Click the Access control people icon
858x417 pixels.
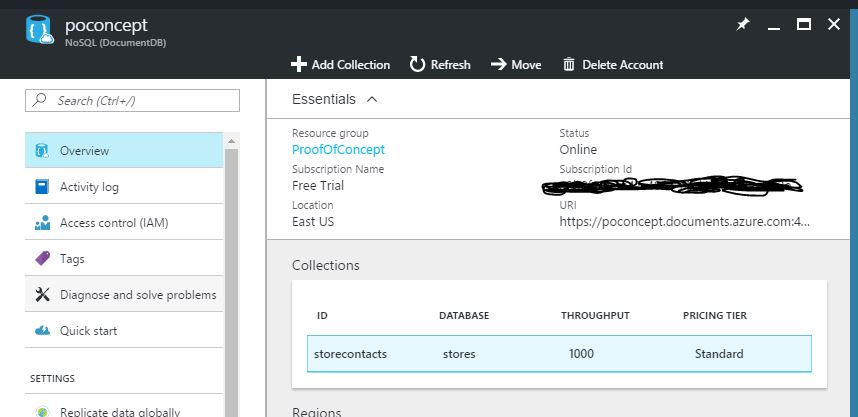(x=42, y=223)
